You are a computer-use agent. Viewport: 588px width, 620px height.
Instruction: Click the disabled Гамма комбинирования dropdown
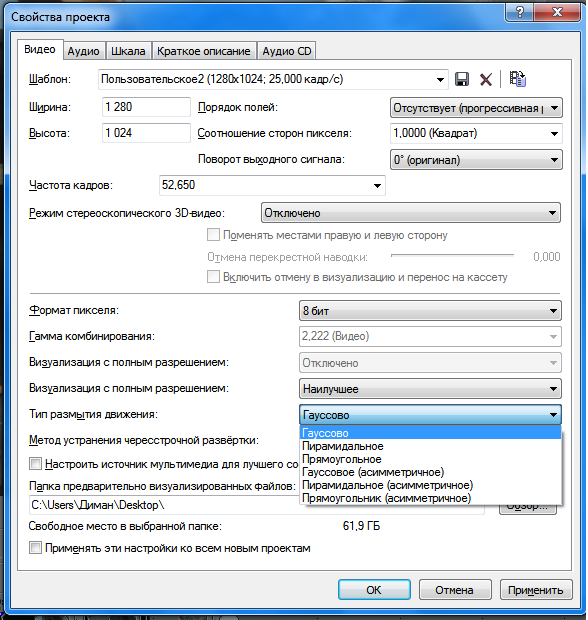click(x=430, y=336)
